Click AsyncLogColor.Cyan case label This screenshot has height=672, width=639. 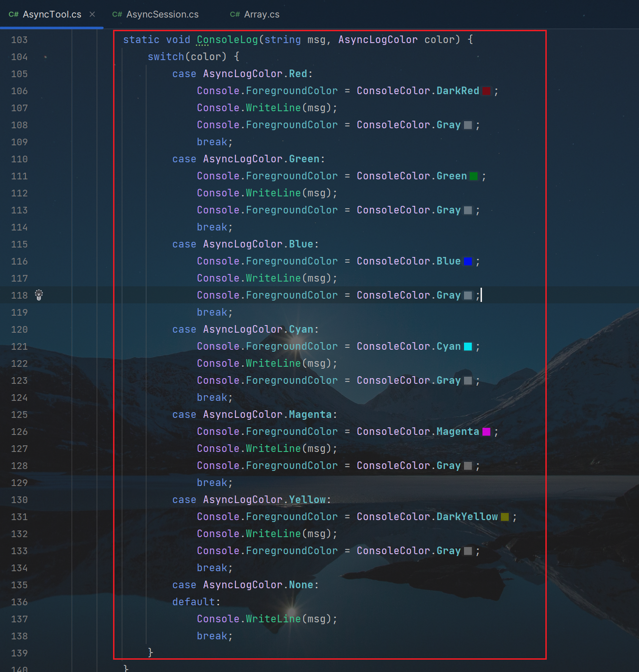(258, 329)
